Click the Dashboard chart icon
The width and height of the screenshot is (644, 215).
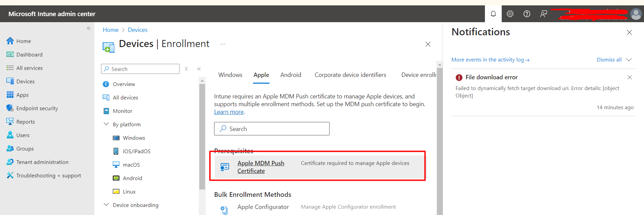coord(10,54)
